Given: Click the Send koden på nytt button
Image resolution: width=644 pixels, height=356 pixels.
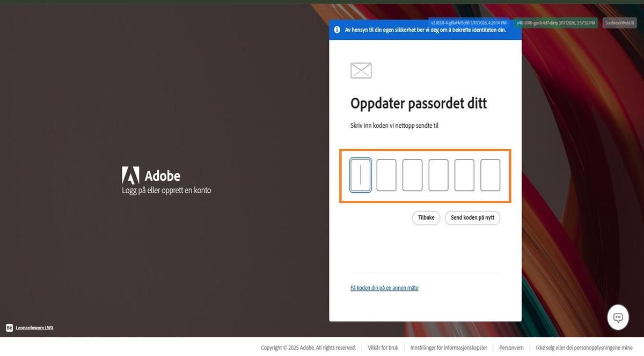Looking at the screenshot, I should 472,217.
